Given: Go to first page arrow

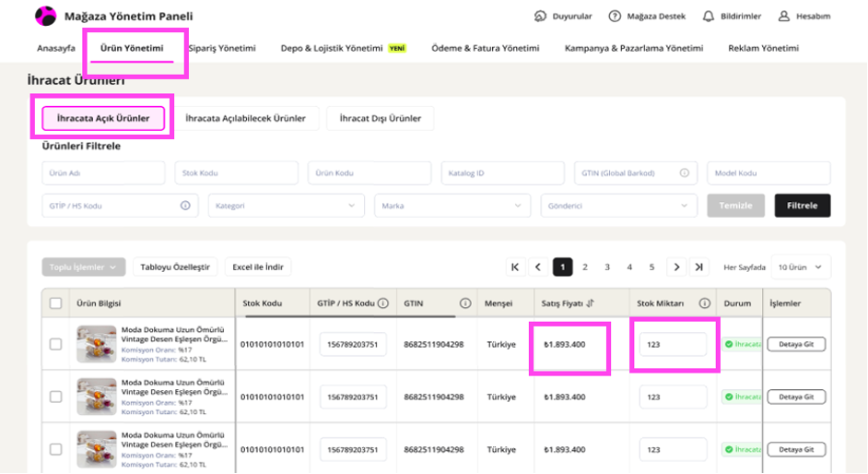Looking at the screenshot, I should pyautogui.click(x=515, y=267).
